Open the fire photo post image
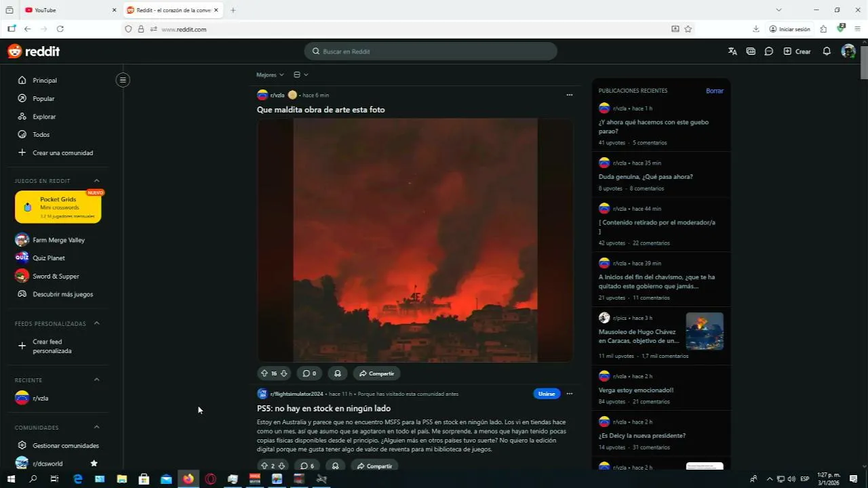 point(415,241)
